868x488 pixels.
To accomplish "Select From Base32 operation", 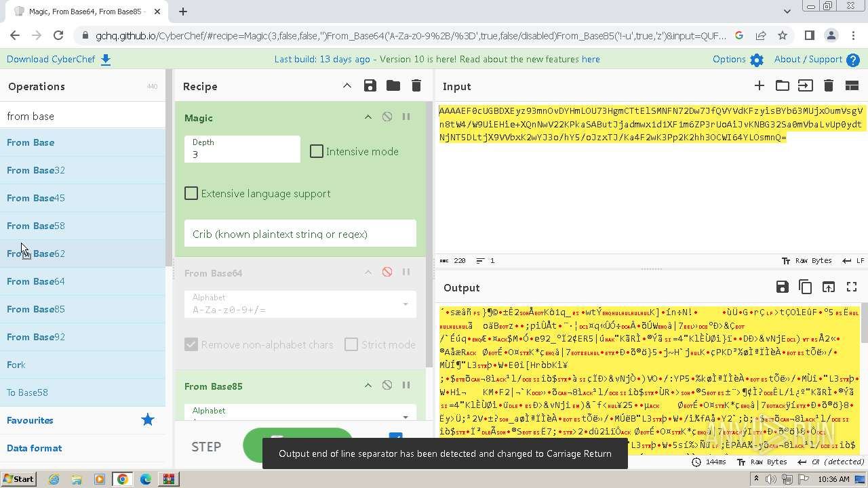I will (x=83, y=170).
